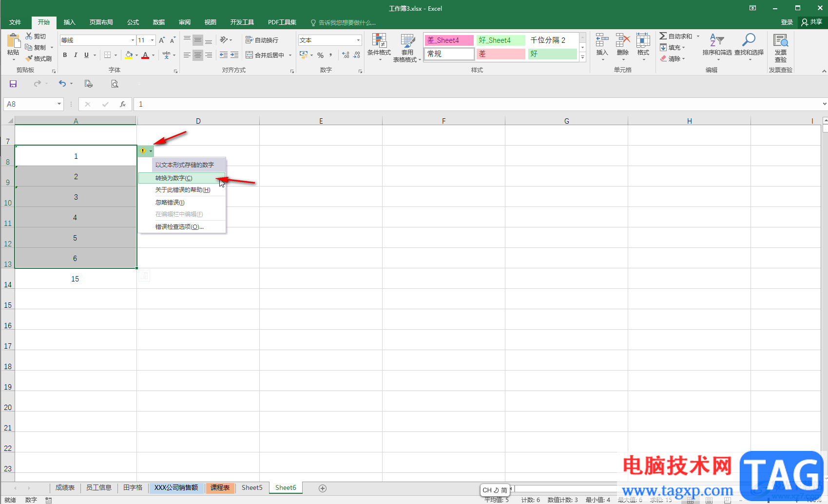Expand the formula bar

824,104
